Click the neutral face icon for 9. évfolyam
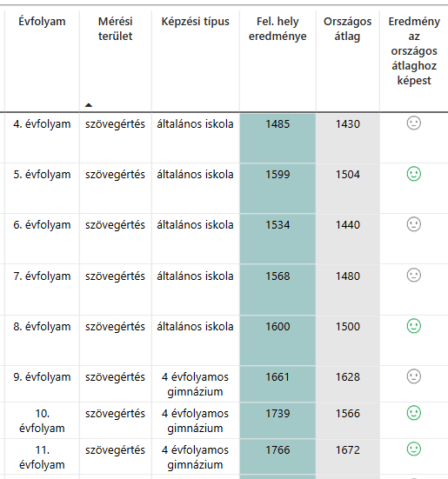 [414, 376]
